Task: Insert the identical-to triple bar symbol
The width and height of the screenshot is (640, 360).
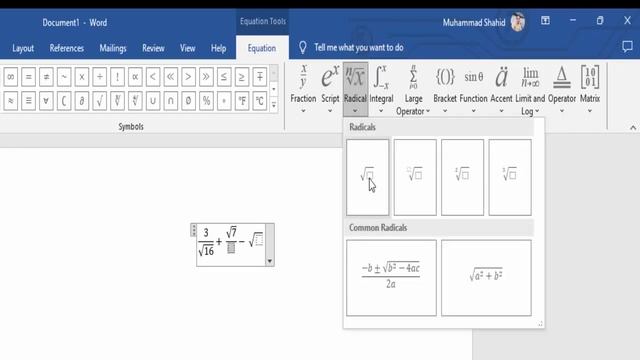Action: 29,101
